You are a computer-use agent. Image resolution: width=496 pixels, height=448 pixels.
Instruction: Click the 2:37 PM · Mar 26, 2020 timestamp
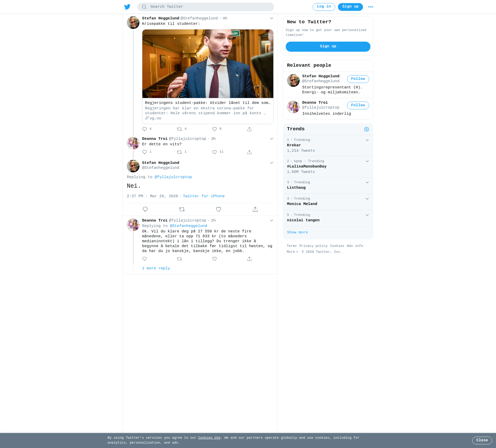(x=152, y=196)
